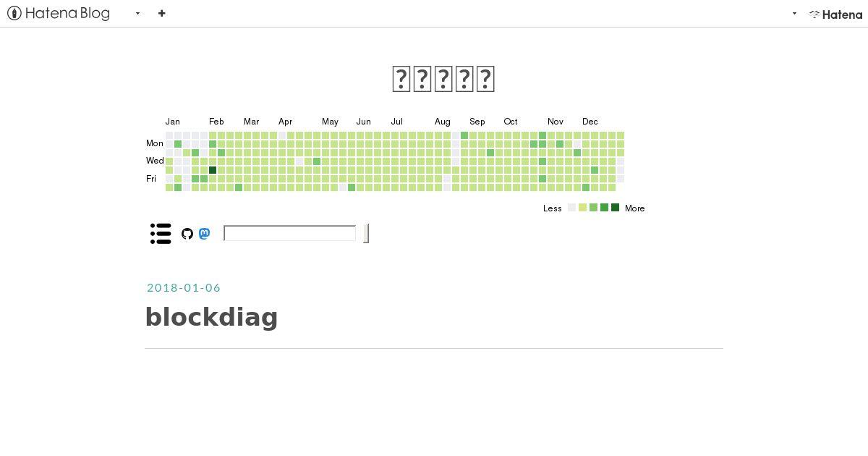Open the Hatena Blog logo link
Viewport: 868px width, 456px height.
(59, 13)
